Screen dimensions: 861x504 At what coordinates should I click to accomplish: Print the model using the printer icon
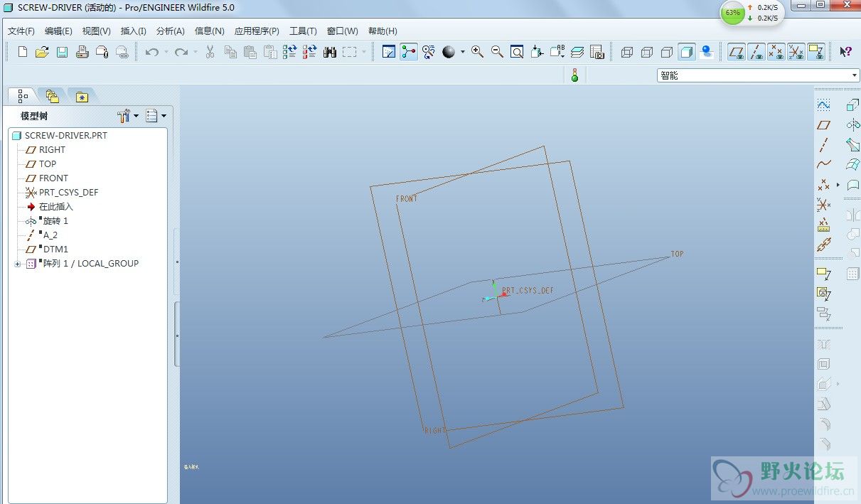82,52
